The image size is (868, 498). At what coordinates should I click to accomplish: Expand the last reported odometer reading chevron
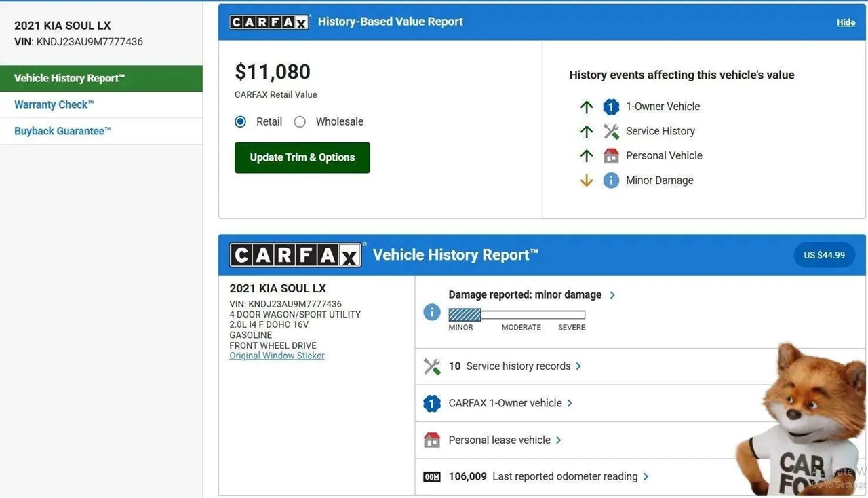coord(646,477)
